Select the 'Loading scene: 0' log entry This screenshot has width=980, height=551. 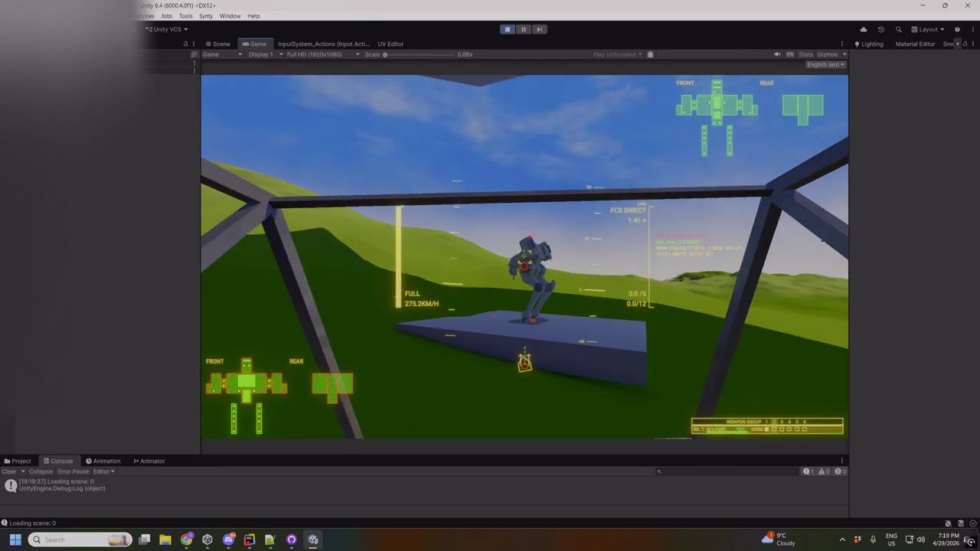424,485
